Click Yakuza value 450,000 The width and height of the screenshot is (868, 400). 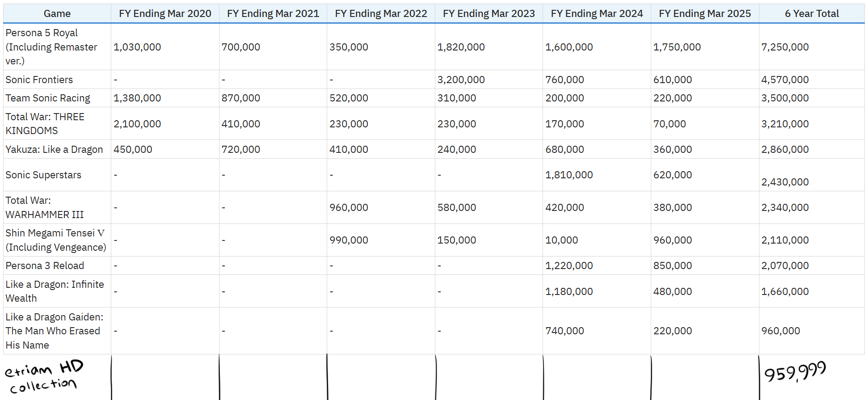pyautogui.click(x=133, y=149)
